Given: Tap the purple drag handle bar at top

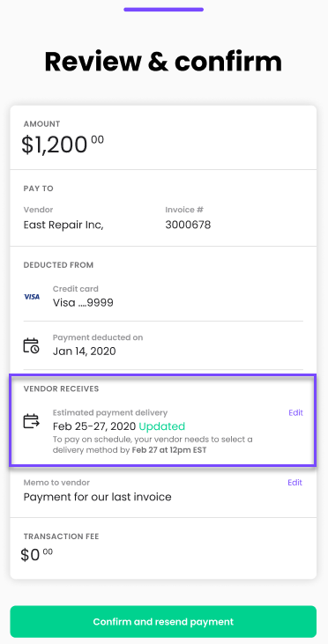Looking at the screenshot, I should (164, 10).
